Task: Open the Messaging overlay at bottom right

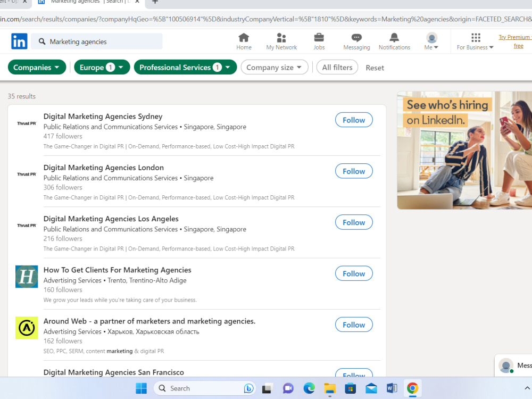Action: 514,365
